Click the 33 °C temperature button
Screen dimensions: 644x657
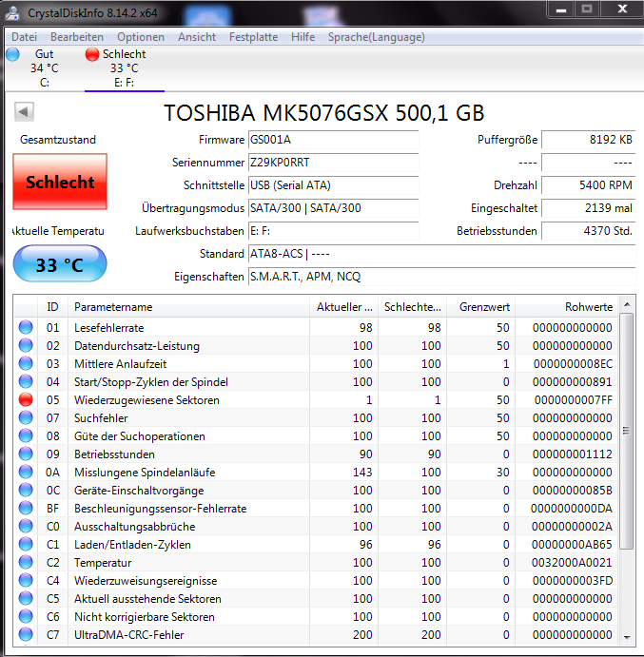[60, 264]
